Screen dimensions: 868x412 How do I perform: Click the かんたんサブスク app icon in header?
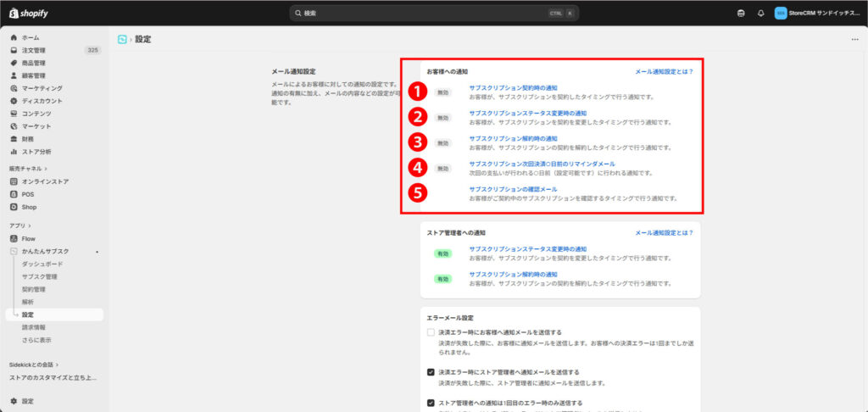point(124,39)
